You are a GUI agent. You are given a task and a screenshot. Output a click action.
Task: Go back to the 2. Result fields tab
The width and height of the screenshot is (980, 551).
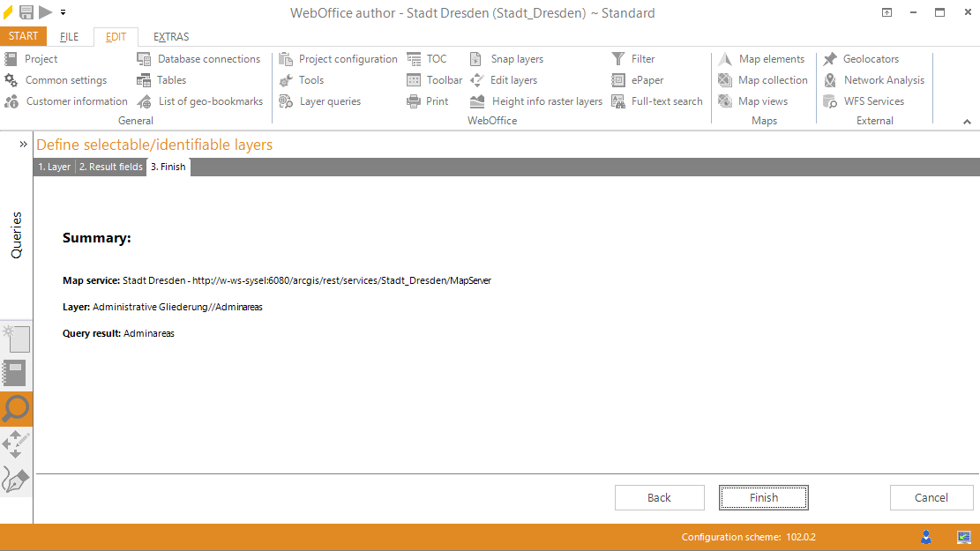110,166
